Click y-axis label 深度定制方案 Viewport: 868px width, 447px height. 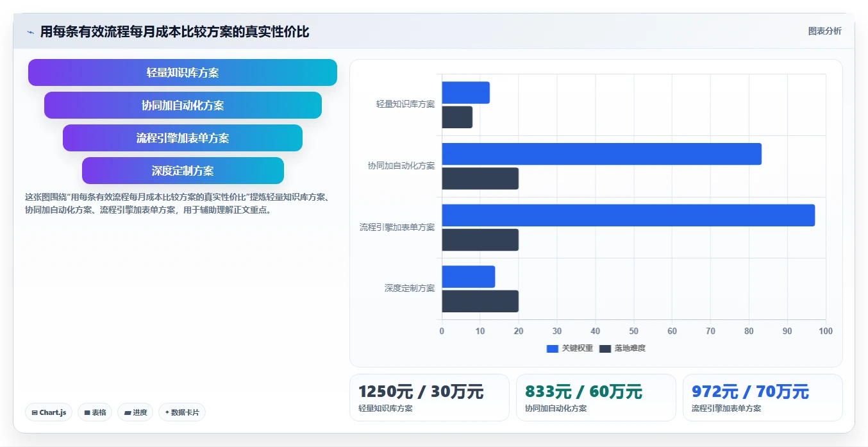pos(410,289)
